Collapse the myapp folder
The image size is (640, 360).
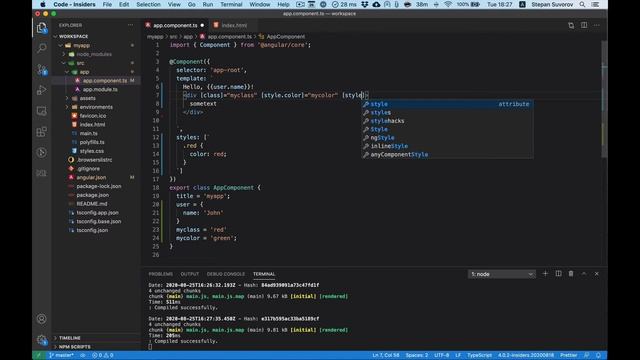pyautogui.click(x=96, y=45)
